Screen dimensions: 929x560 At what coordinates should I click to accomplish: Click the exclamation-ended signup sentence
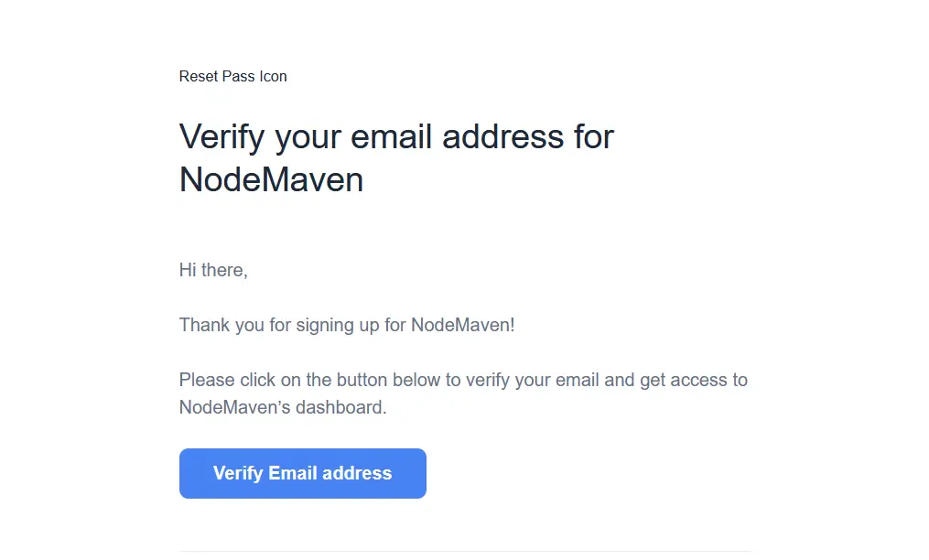(346, 325)
